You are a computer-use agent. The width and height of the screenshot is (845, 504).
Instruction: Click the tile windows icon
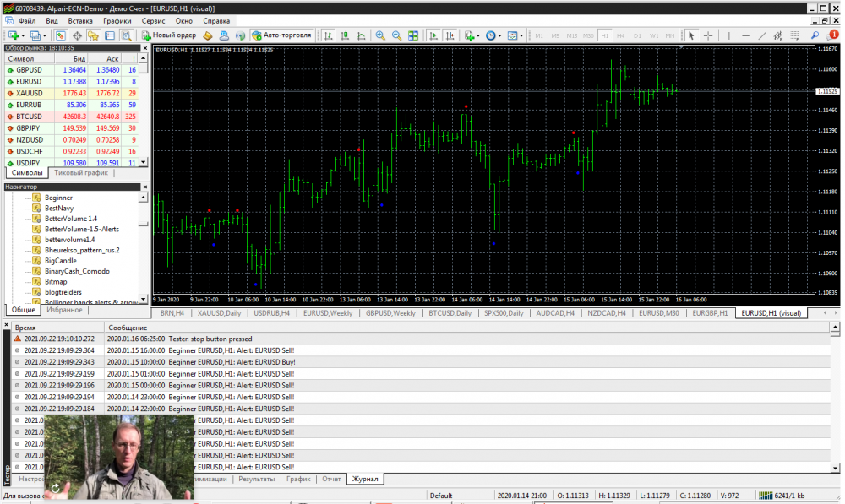coord(413,35)
